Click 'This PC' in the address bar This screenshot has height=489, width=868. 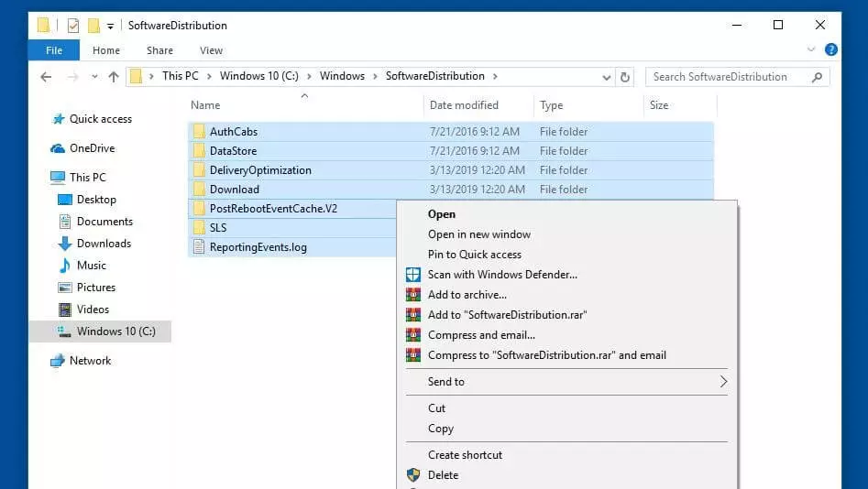tap(180, 76)
